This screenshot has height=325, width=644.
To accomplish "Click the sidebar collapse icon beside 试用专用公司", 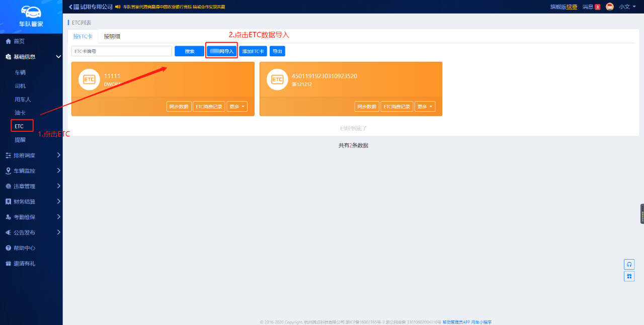I will [x=70, y=7].
